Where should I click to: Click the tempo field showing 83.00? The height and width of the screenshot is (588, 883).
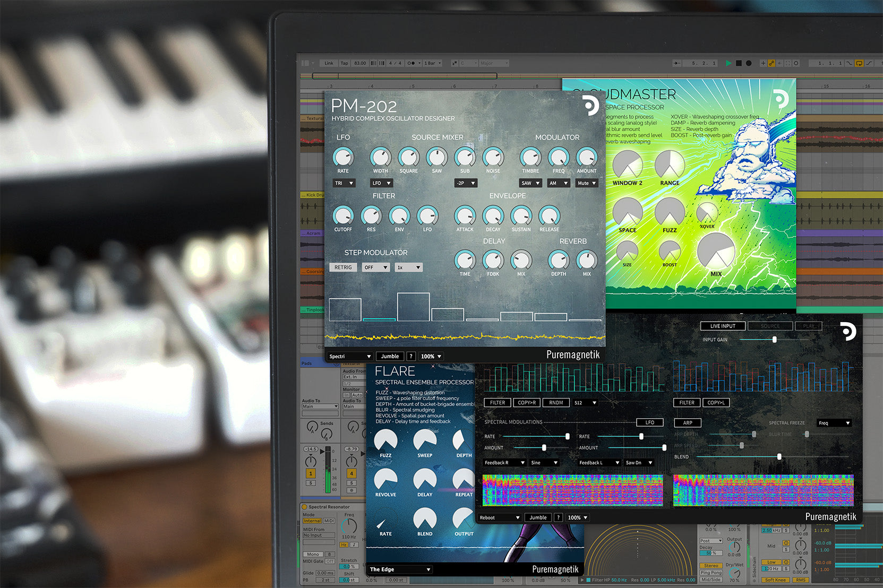pos(360,63)
